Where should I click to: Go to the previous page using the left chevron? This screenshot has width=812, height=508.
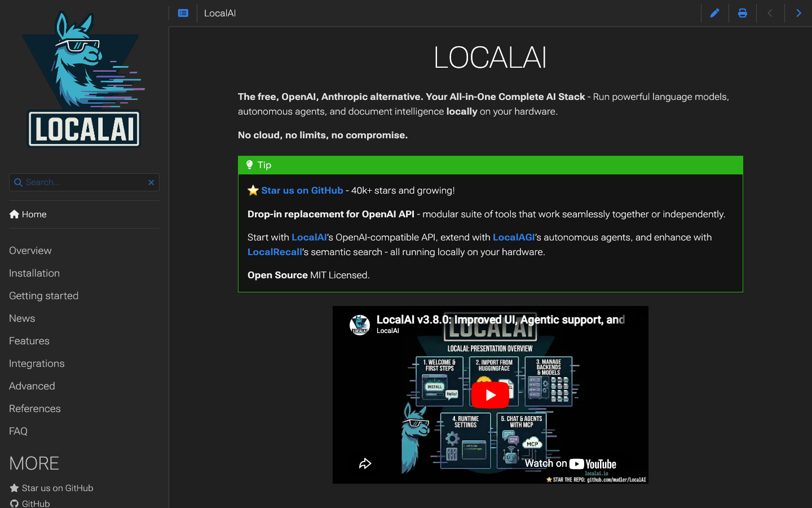click(x=770, y=12)
